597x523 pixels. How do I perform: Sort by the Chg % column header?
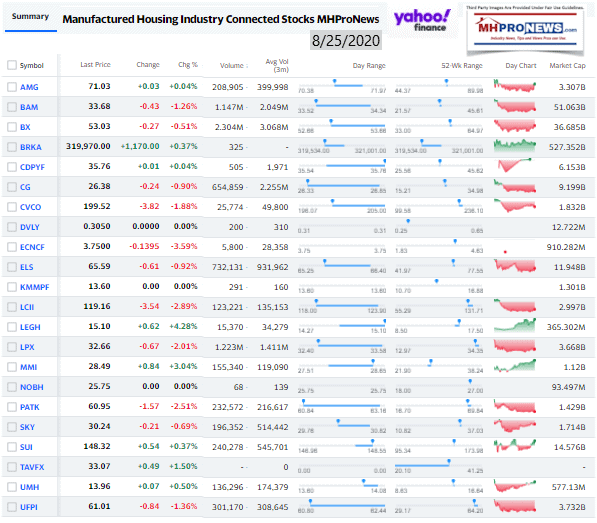[x=188, y=65]
